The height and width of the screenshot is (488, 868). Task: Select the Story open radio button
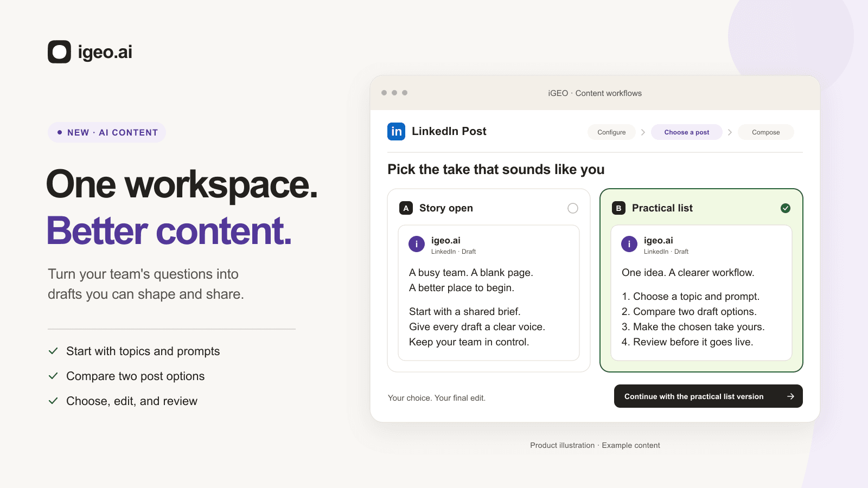point(573,208)
